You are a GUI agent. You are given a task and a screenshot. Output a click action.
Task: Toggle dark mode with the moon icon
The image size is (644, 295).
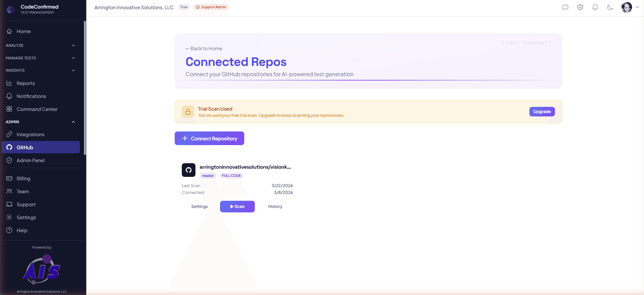pos(610,7)
